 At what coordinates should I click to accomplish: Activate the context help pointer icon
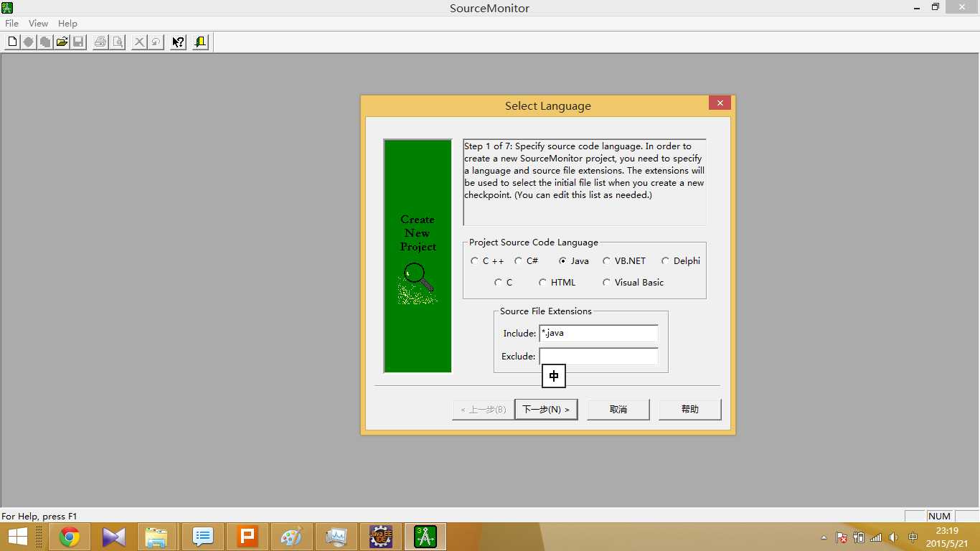click(x=178, y=42)
